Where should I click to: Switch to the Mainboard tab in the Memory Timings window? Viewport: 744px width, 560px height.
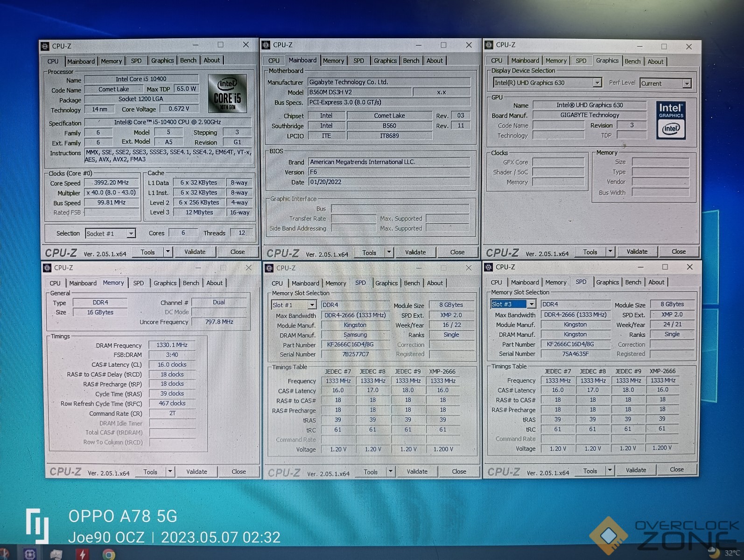coord(83,283)
